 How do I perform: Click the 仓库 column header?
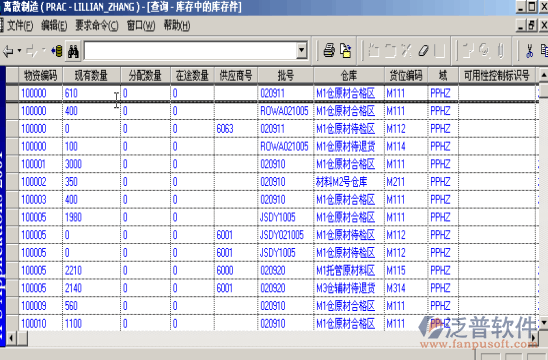coord(349,75)
